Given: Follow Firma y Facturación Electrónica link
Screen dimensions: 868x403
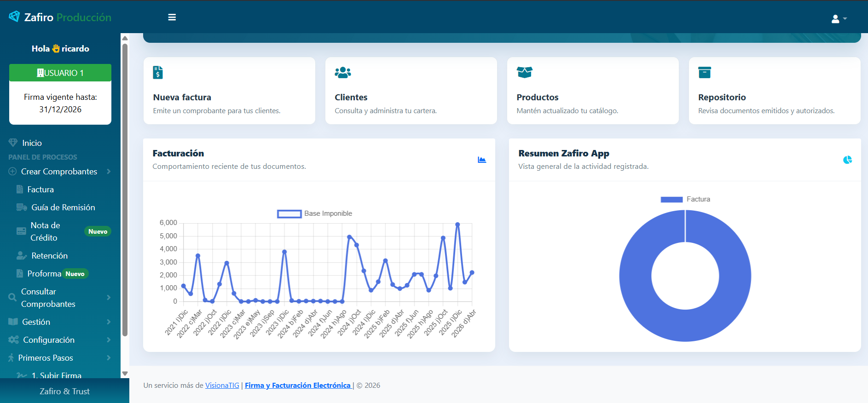Looking at the screenshot, I should coord(298,386).
